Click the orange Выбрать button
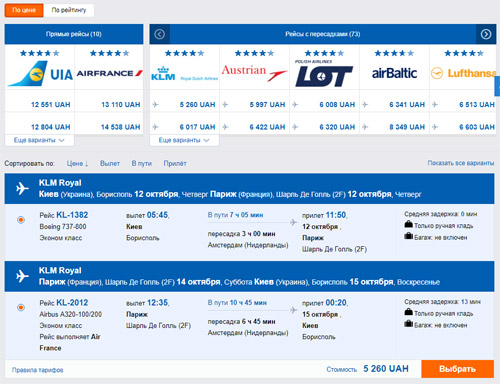 point(457,369)
